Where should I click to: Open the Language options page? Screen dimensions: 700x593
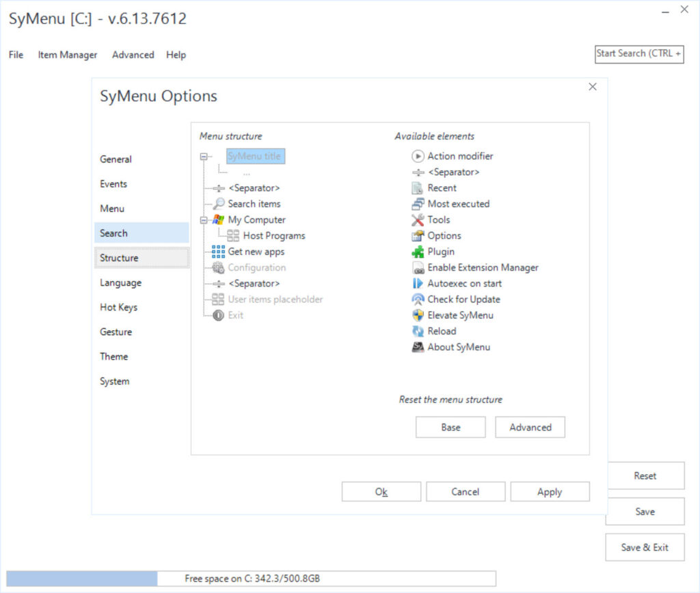(142, 282)
